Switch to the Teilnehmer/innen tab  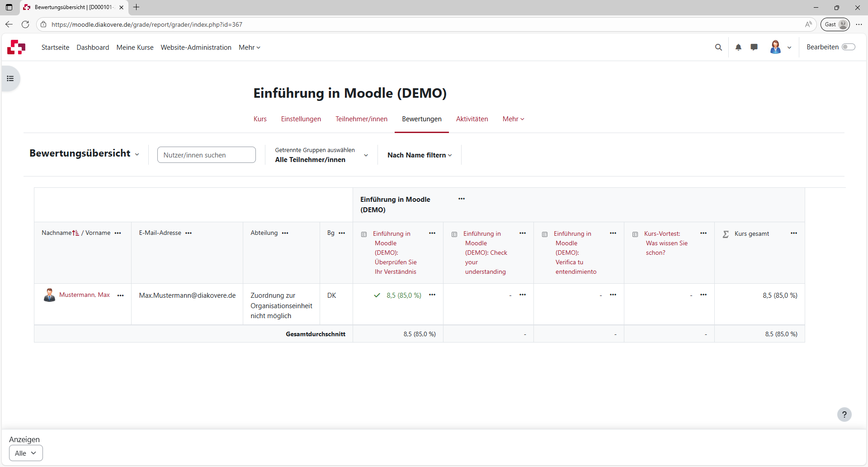tap(361, 119)
